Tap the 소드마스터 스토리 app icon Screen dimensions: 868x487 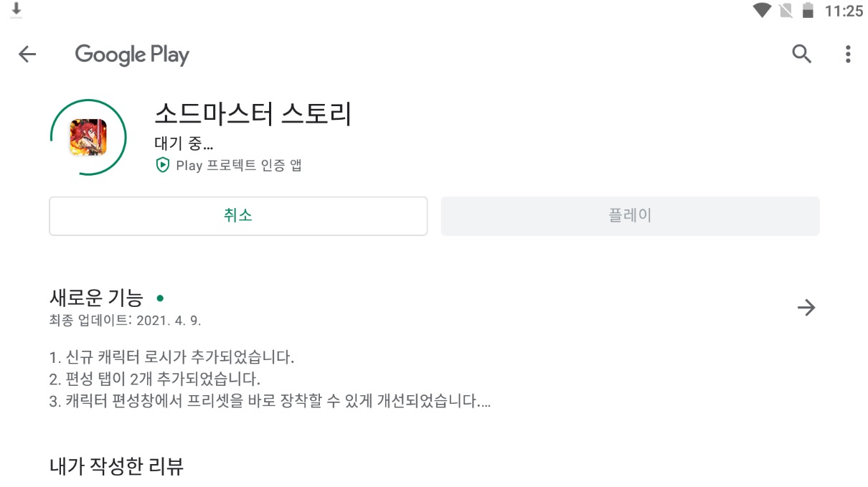(88, 137)
